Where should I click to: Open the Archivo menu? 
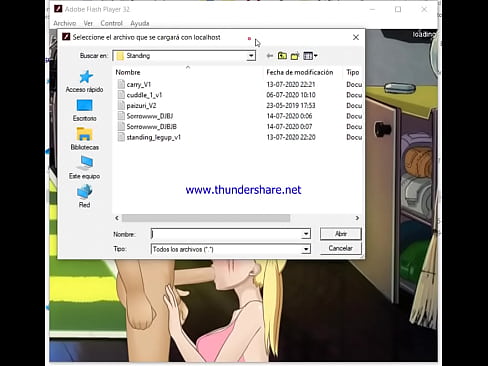pos(65,23)
